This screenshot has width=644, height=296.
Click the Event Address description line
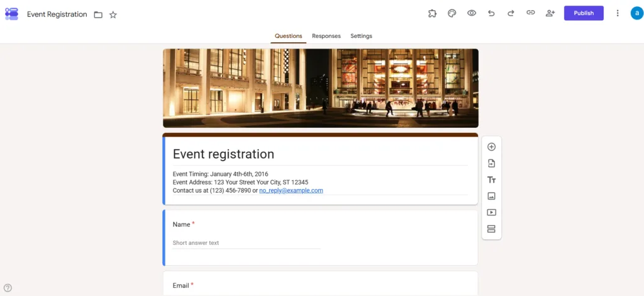point(240,182)
